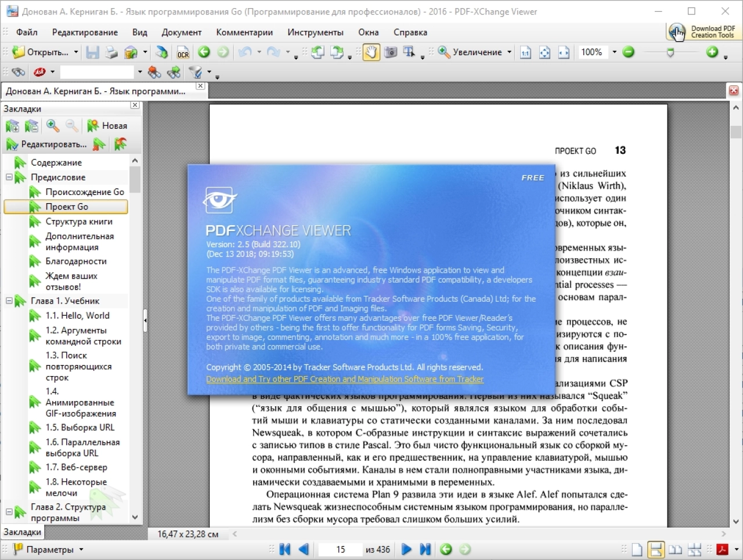The height and width of the screenshot is (560, 743).
Task: Click the page number field showing 15
Action: tap(340, 550)
